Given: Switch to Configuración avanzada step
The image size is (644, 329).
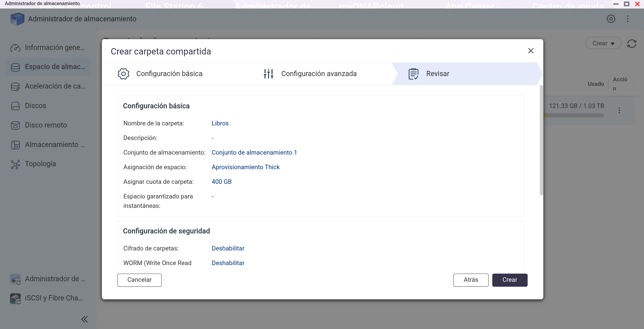Looking at the screenshot, I should pos(319,74).
